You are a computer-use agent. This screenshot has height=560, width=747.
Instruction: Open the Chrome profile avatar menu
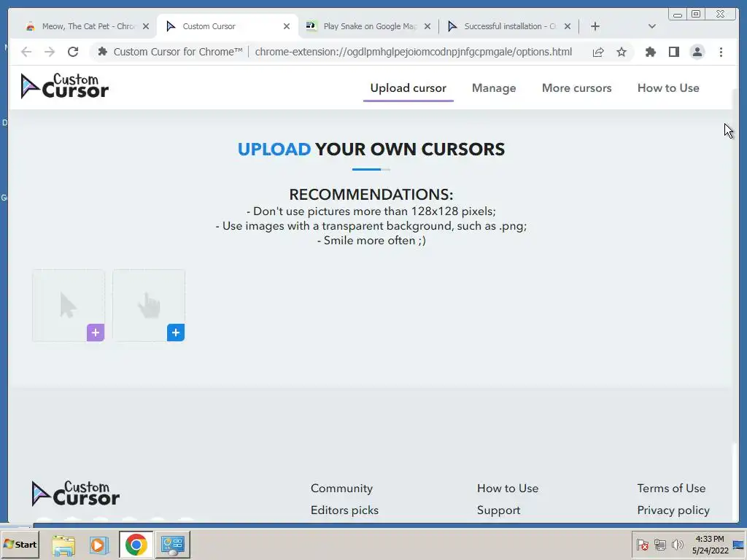[697, 52]
